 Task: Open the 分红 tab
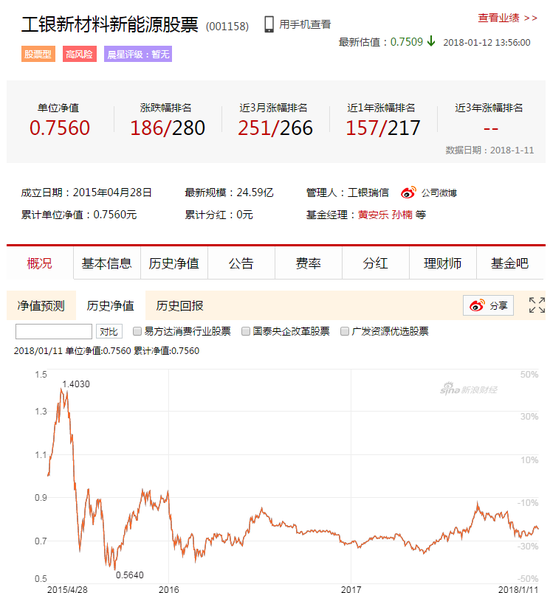point(375,263)
